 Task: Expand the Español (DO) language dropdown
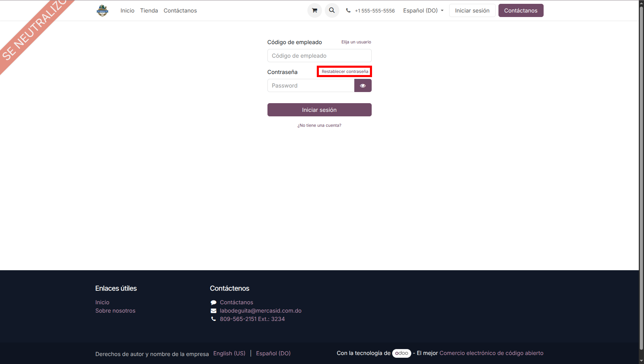(x=423, y=11)
